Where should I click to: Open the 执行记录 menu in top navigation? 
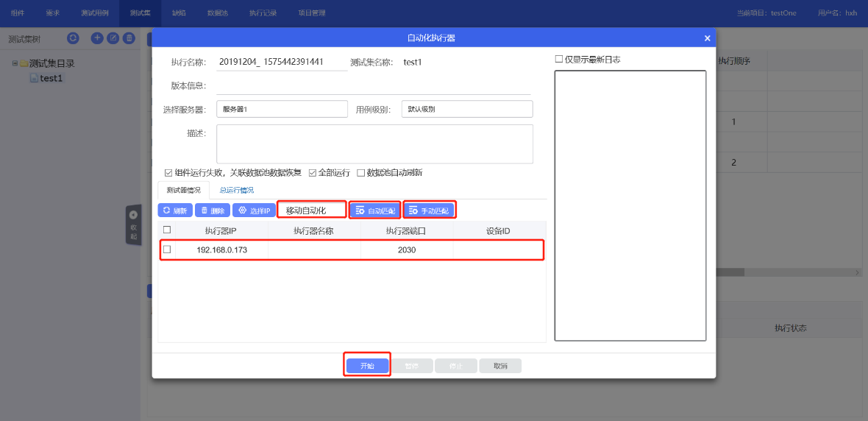[x=261, y=13]
